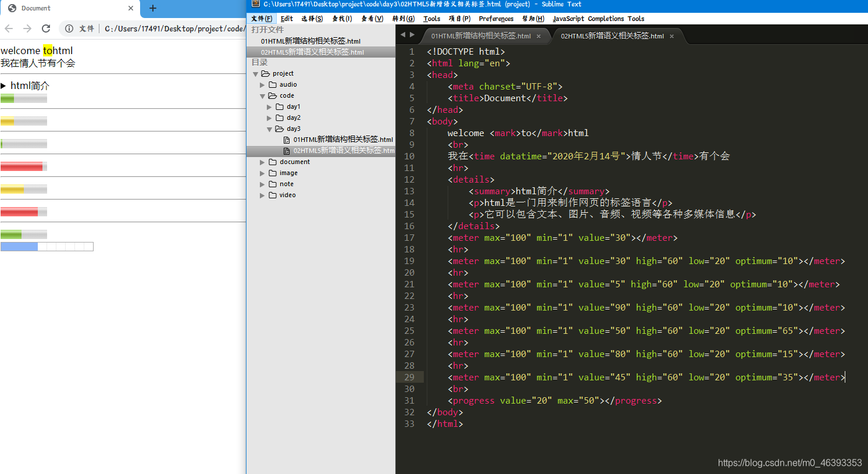The width and height of the screenshot is (868, 474).
Task: Collapse the code folder arrow
Action: pyautogui.click(x=263, y=96)
